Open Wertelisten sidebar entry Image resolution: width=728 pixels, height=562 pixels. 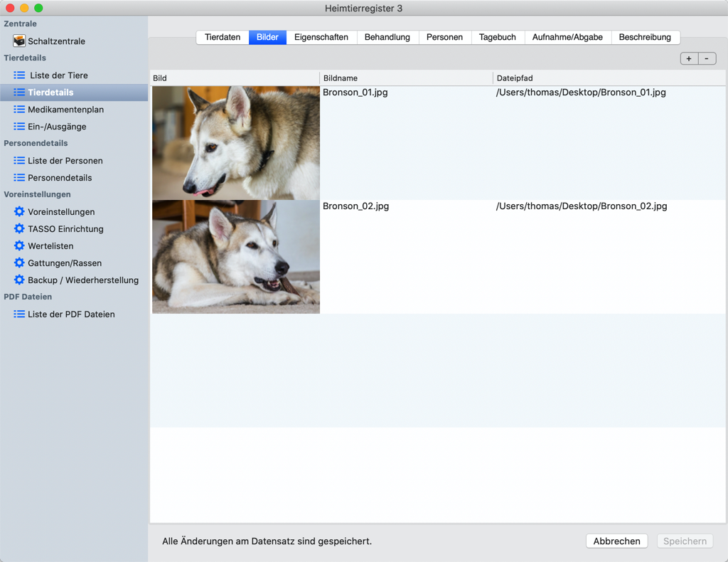50,246
